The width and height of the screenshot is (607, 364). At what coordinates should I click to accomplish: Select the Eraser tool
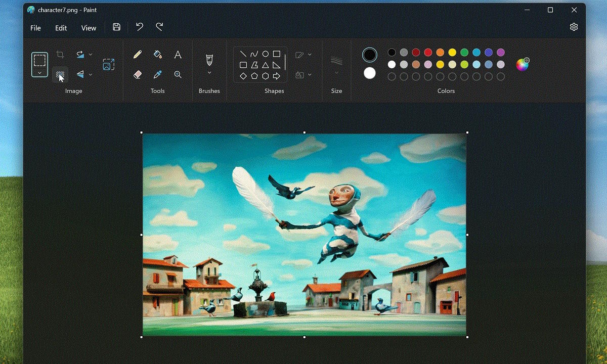click(138, 74)
